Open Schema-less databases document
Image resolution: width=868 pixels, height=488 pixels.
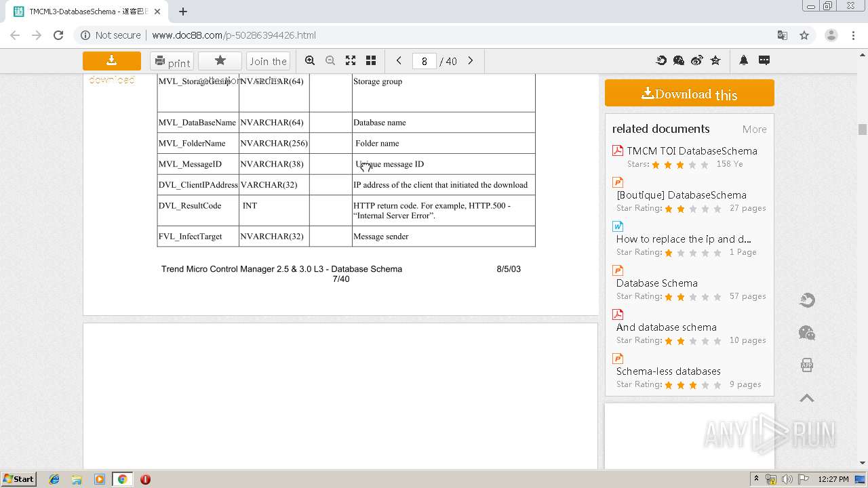tap(669, 371)
